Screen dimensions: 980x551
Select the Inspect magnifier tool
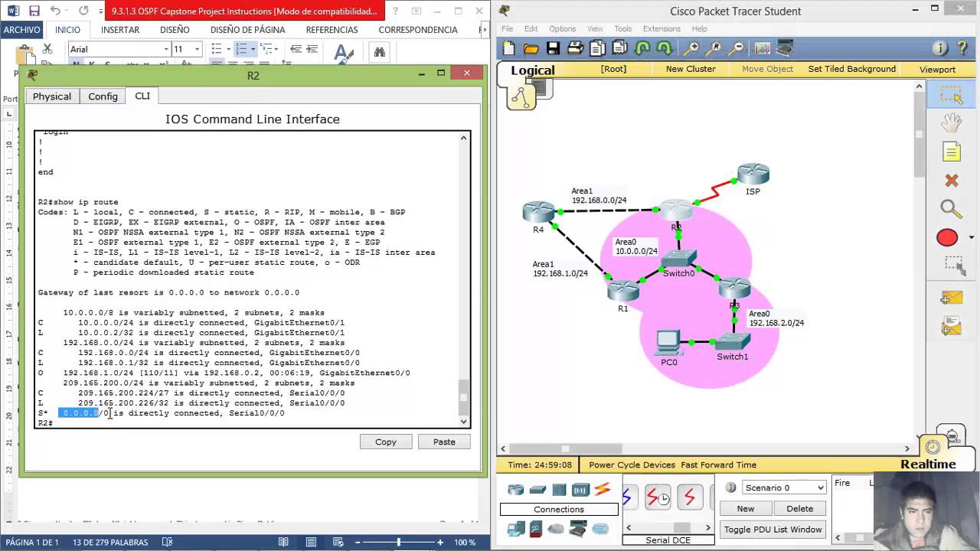pyautogui.click(x=951, y=208)
